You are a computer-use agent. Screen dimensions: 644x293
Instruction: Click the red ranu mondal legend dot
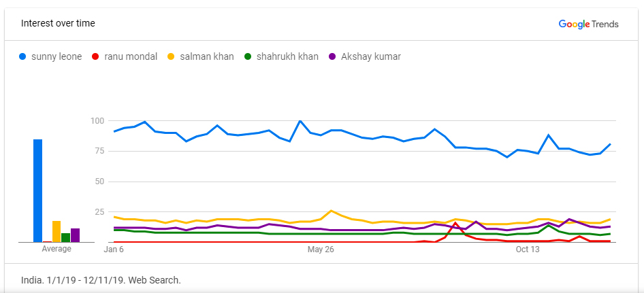pyautogui.click(x=96, y=56)
